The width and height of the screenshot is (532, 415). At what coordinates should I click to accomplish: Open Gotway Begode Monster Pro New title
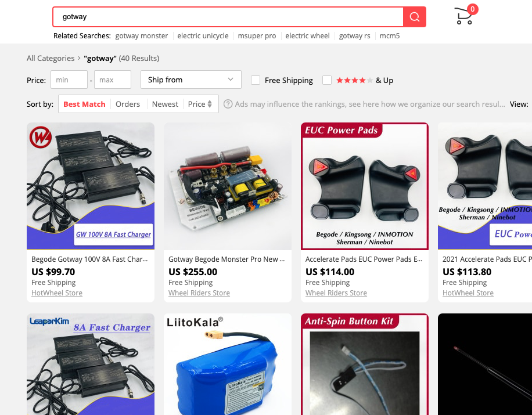[x=227, y=259]
